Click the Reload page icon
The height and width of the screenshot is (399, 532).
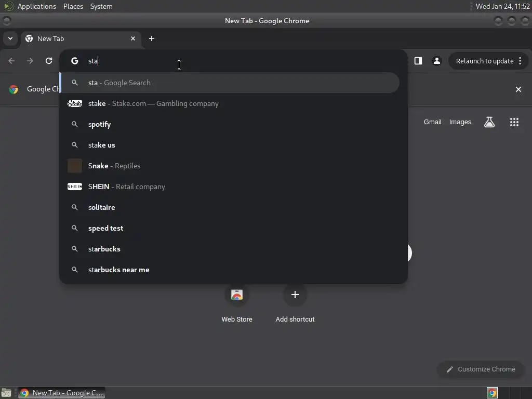(x=49, y=61)
